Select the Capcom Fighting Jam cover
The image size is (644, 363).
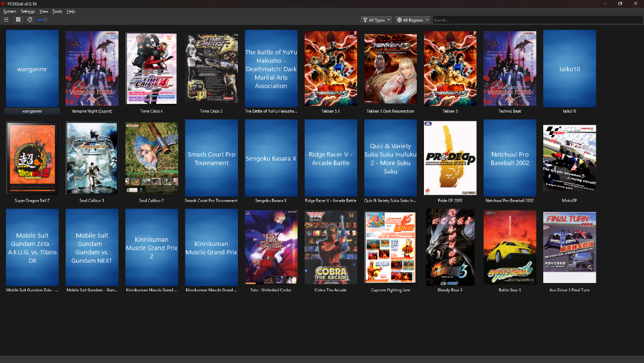click(390, 248)
